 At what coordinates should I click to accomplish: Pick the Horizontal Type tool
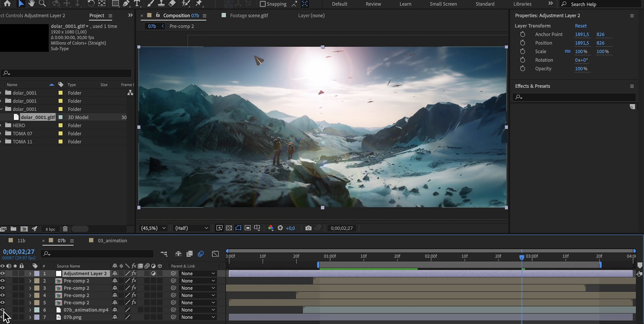[137, 4]
